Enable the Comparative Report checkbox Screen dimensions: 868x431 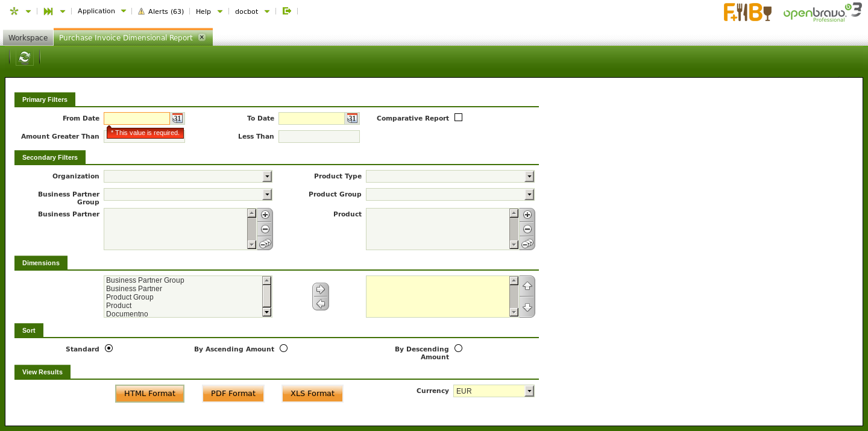point(458,118)
